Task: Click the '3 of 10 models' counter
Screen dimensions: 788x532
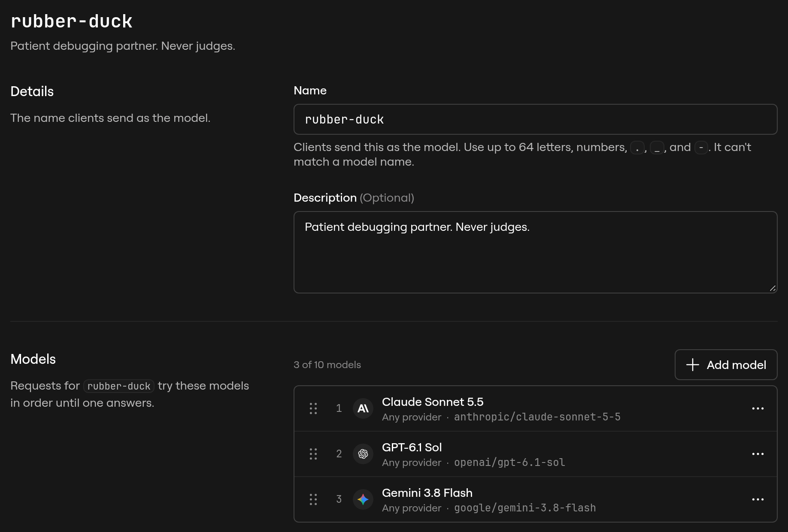Action: pos(327,365)
